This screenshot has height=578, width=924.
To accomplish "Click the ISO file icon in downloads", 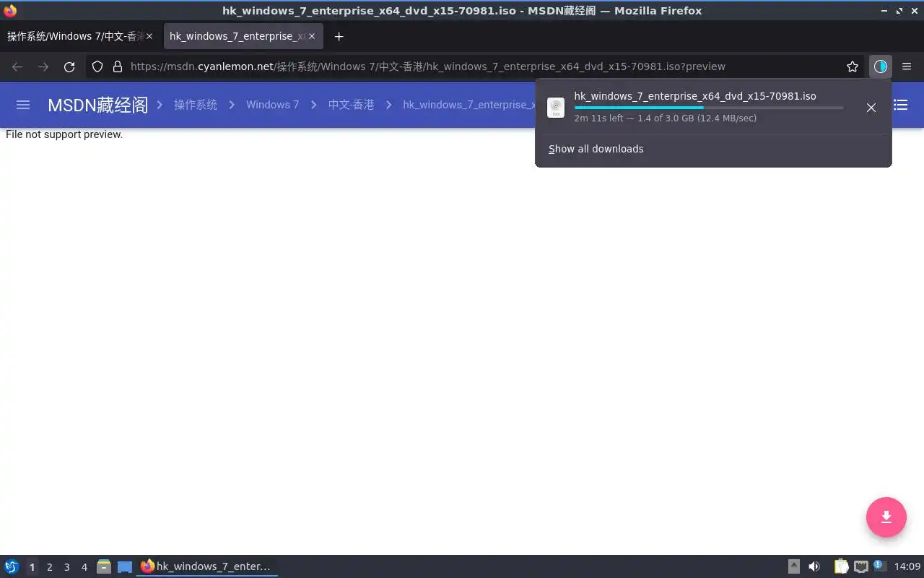I will coord(556,108).
